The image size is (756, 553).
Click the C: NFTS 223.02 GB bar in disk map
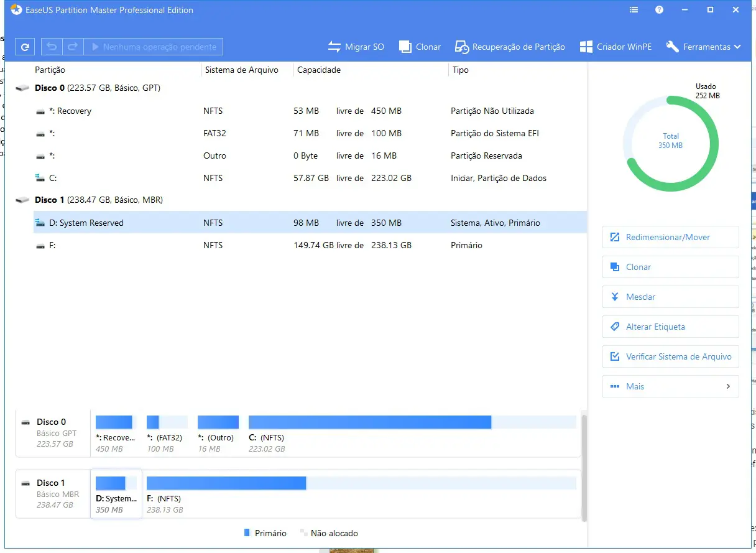[x=412, y=422]
